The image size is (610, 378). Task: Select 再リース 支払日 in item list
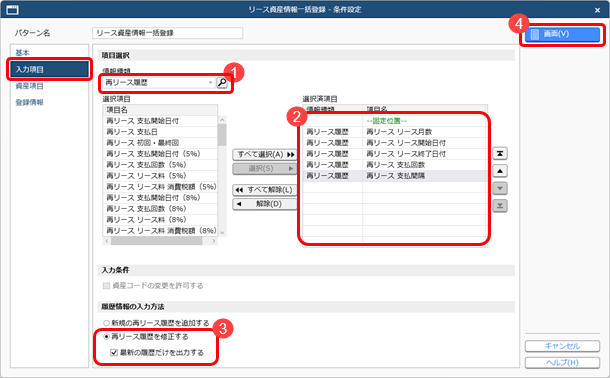pos(160,132)
